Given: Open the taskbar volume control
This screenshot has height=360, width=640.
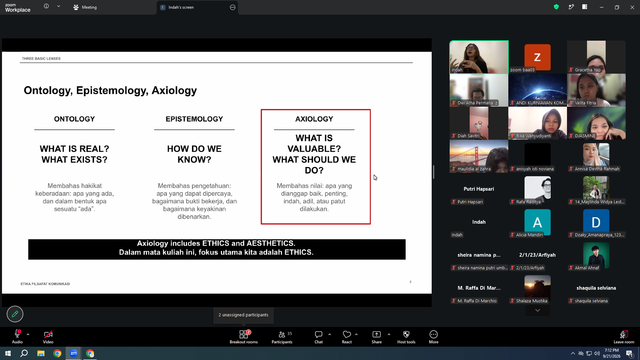Looking at the screenshot, I should pos(597,353).
